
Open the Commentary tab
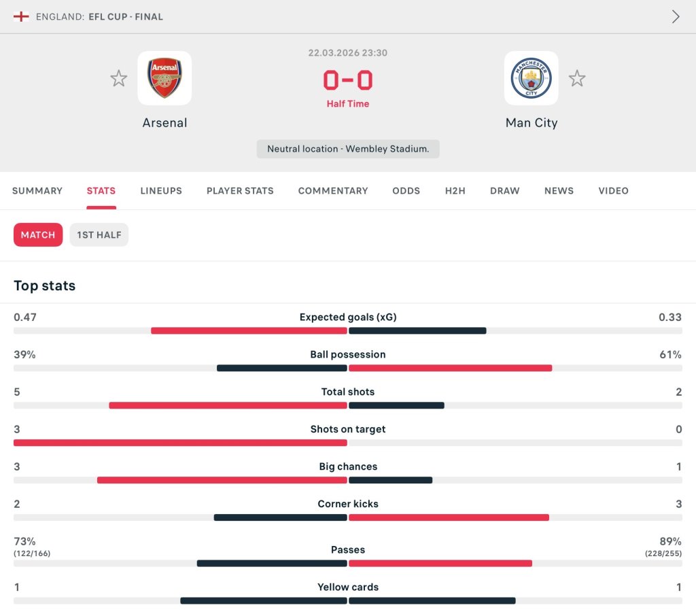[333, 190]
